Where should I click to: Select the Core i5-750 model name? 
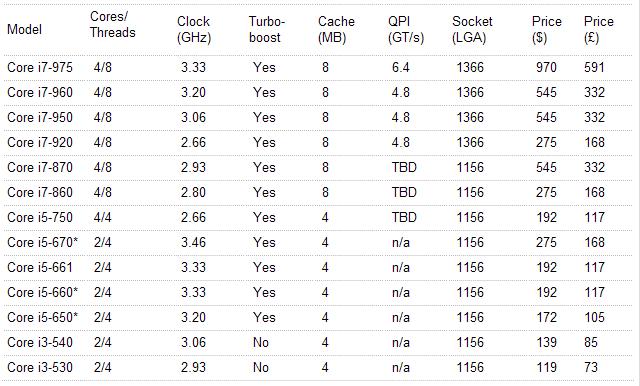[40, 217]
